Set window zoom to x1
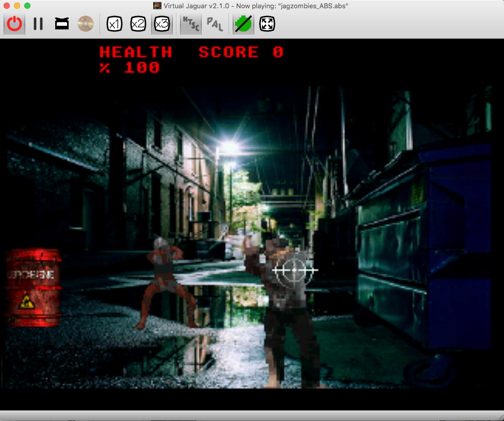 (114, 24)
